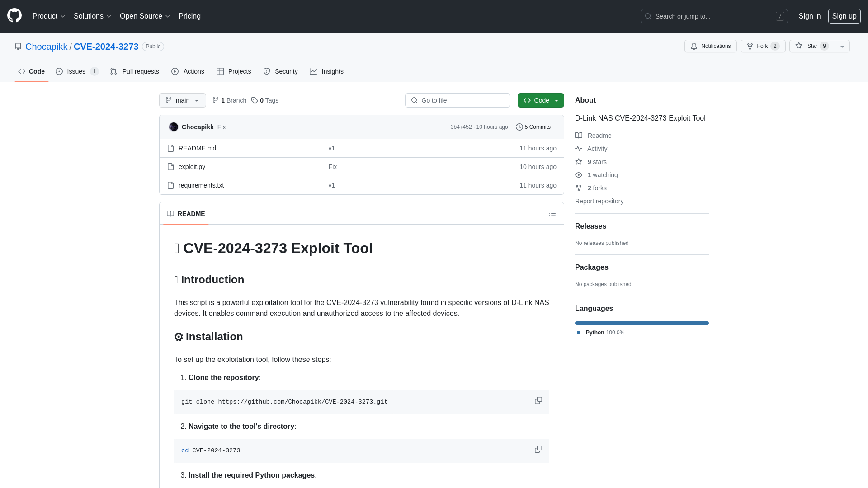The height and width of the screenshot is (488, 868).
Task: Expand the main branch dropdown
Action: pyautogui.click(x=183, y=100)
